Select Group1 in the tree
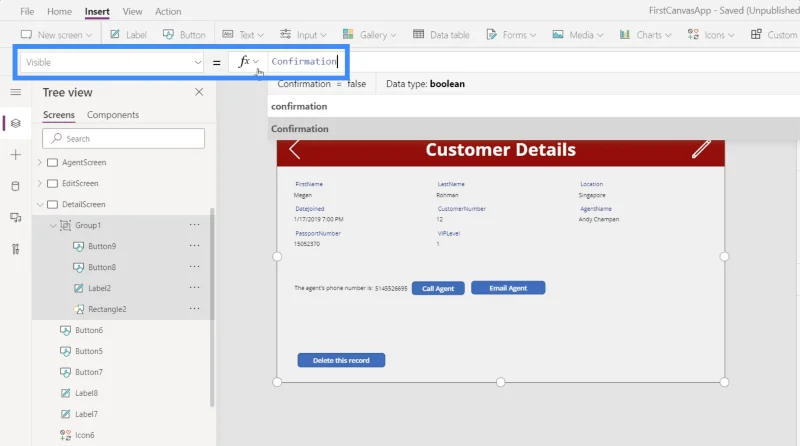800x446 pixels. tap(88, 225)
